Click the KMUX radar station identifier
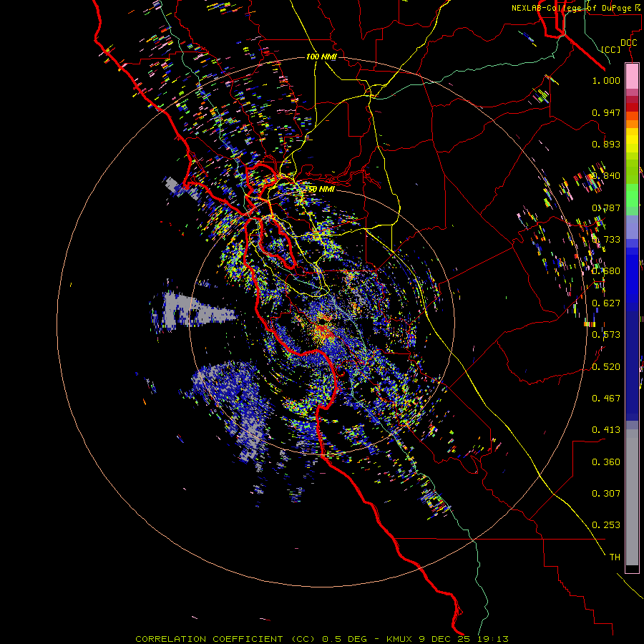The width and height of the screenshot is (644, 644). tap(401, 639)
